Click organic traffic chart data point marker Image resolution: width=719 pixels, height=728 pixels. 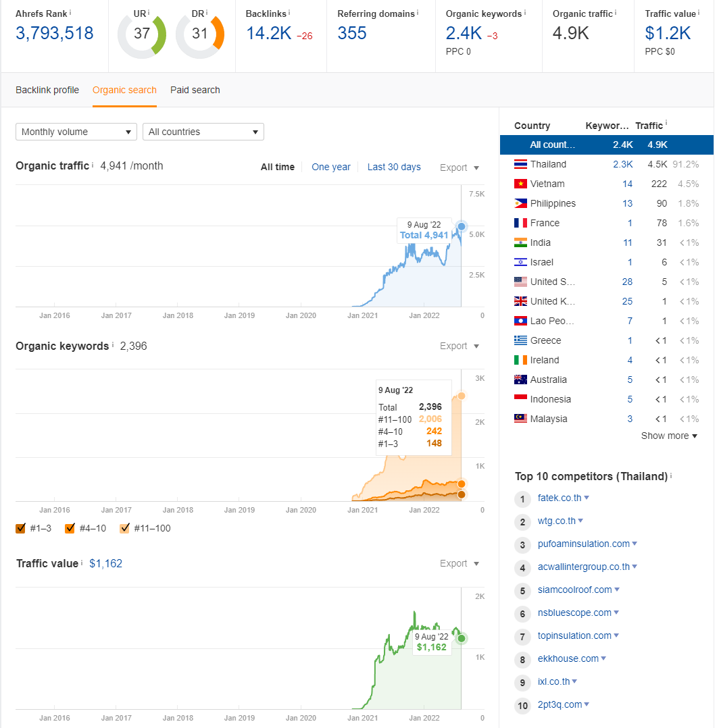tap(462, 227)
